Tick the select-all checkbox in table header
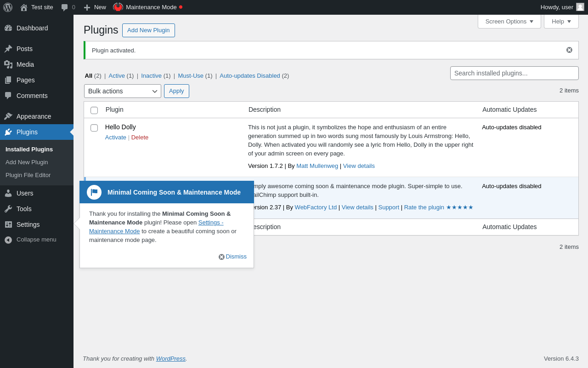 (94, 110)
